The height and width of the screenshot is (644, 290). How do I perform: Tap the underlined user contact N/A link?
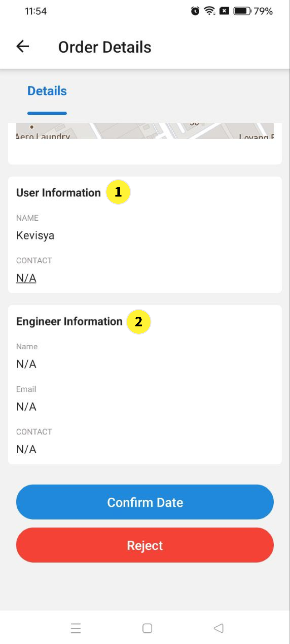pos(26,278)
